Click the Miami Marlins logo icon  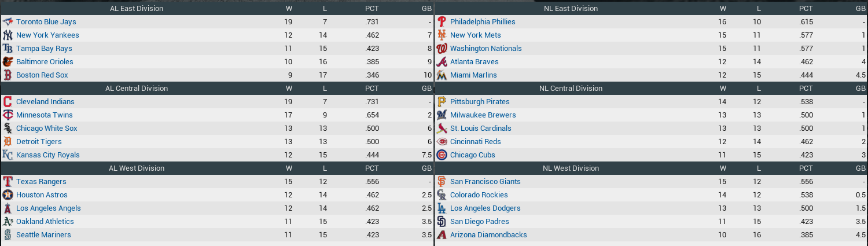(442, 75)
